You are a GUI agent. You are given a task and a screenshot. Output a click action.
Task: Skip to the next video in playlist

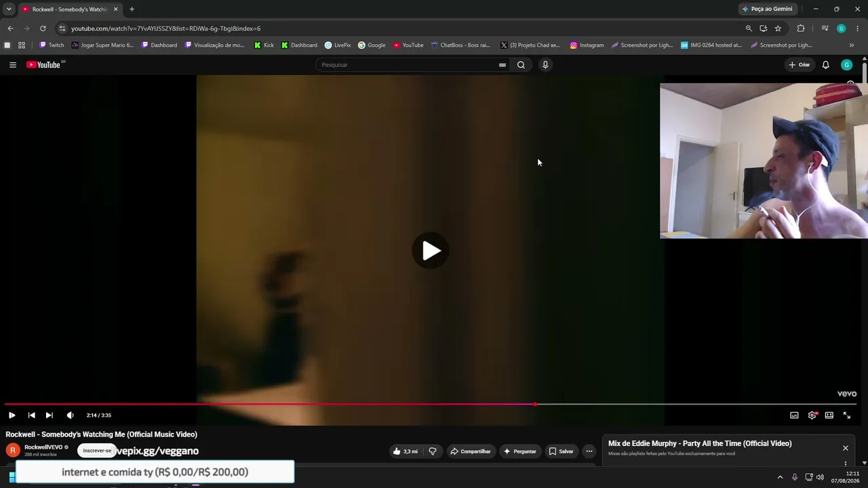coord(49,415)
